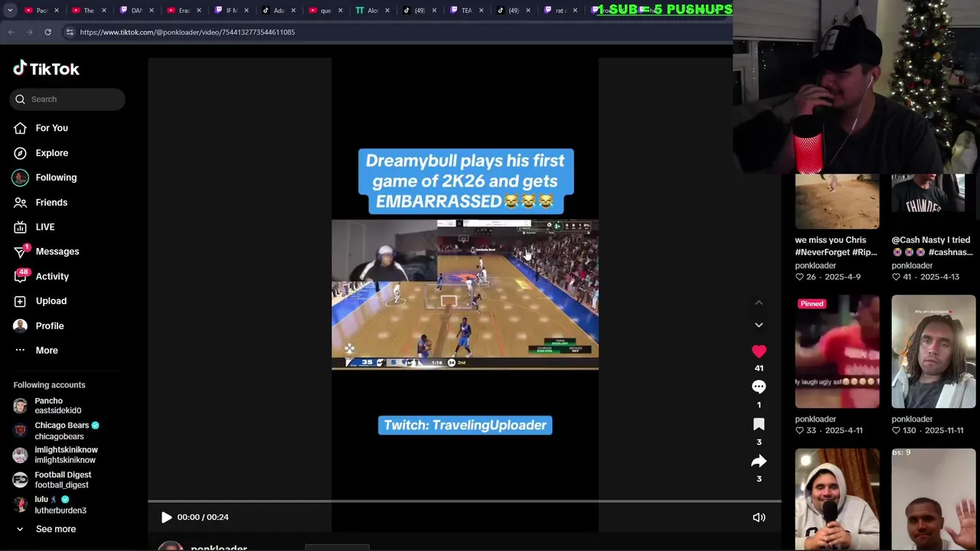Click ponkloader under the 2025-4-13 video
980x551 pixels.
tap(912, 266)
